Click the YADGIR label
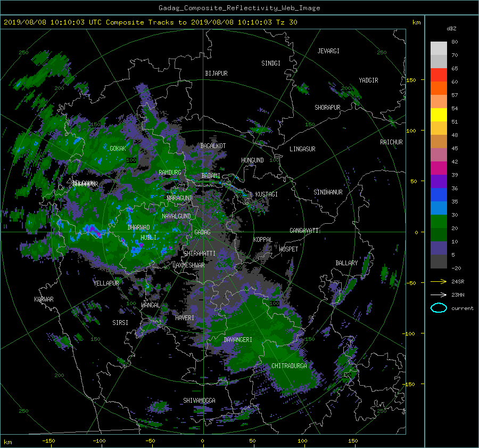Viewport: 479px width, 448px height. (x=368, y=80)
